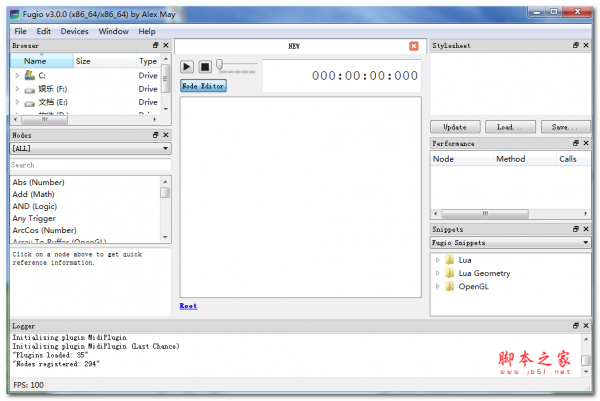
Task: Focus the Nodes Search field
Action: coord(90,165)
